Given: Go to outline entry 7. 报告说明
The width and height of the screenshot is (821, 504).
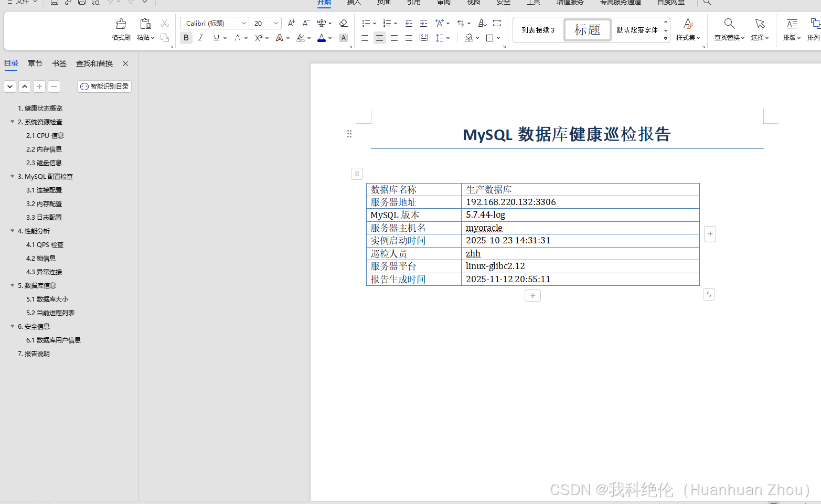Looking at the screenshot, I should [x=34, y=353].
